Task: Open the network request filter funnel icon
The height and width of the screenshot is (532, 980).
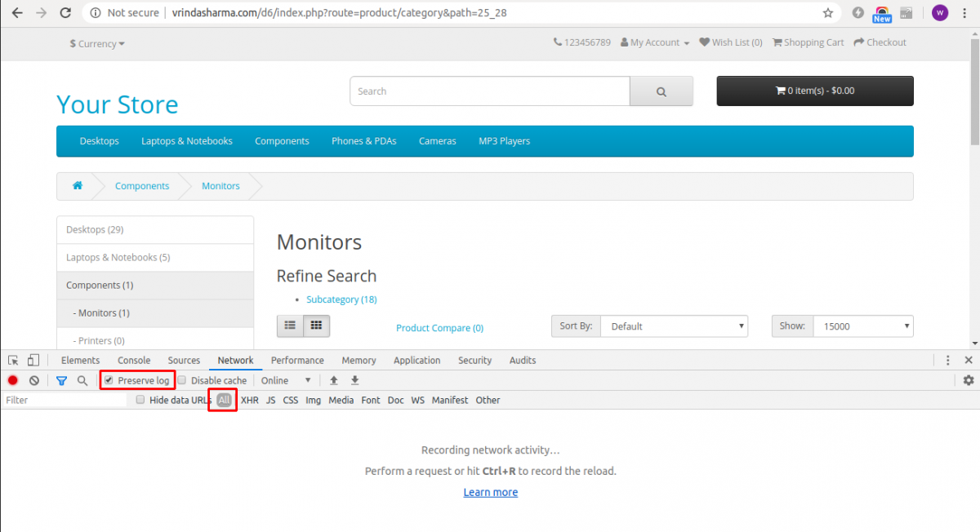Action: click(x=61, y=380)
